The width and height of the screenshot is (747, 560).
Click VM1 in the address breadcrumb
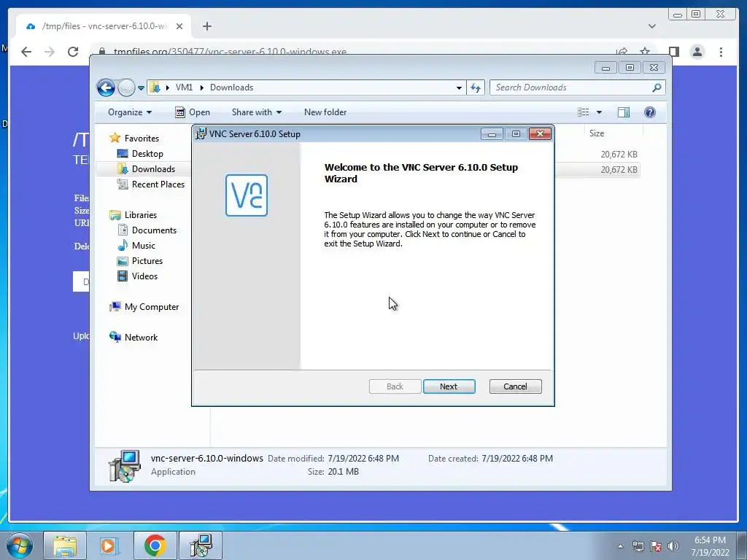point(184,87)
